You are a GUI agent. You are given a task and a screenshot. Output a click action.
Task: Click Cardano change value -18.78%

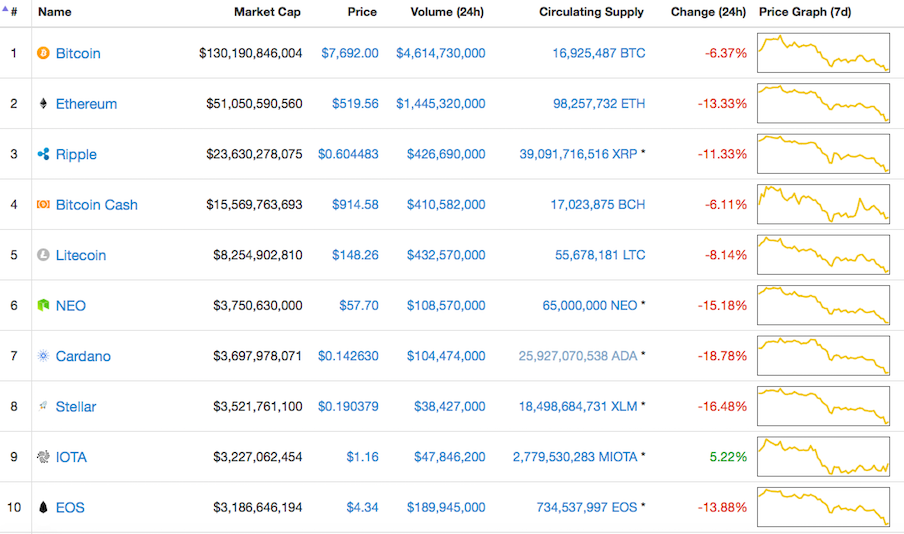click(x=722, y=356)
